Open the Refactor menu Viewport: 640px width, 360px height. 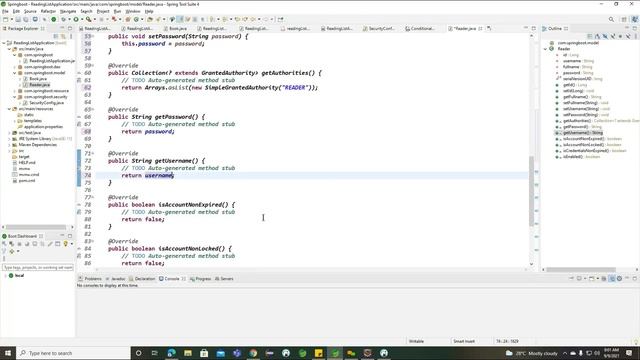point(48,11)
